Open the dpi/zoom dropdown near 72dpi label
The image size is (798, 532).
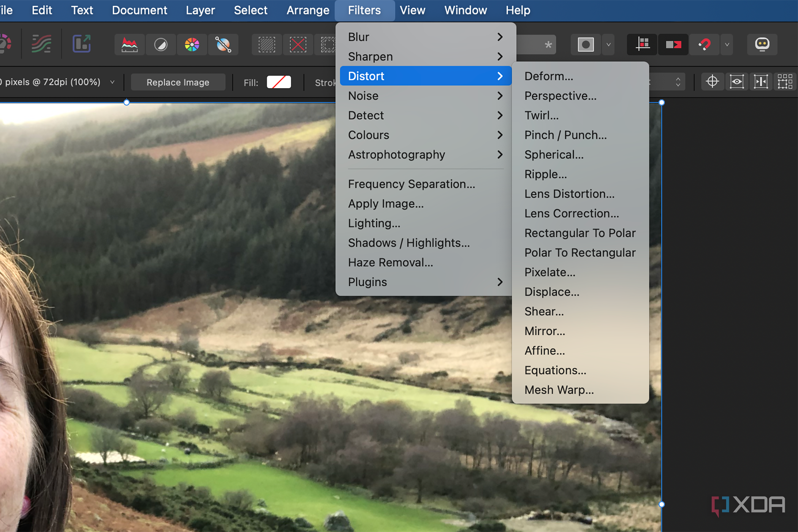click(112, 82)
